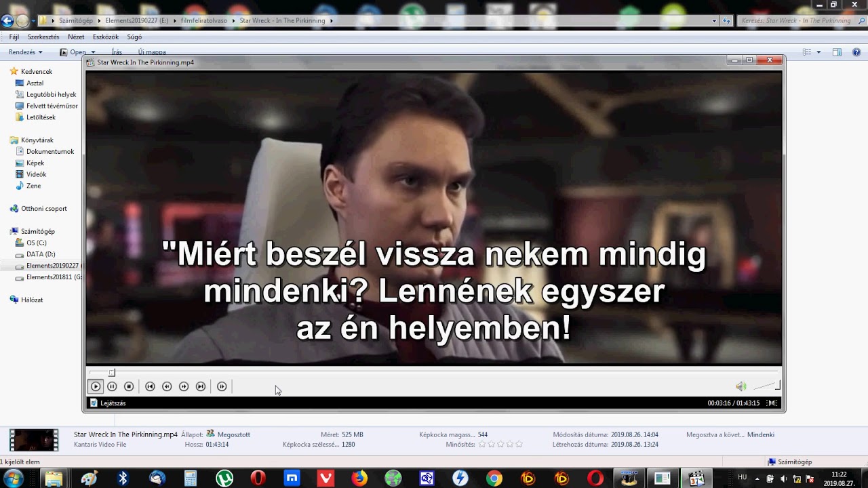Rate the file using the Minősítés stars

click(x=500, y=445)
